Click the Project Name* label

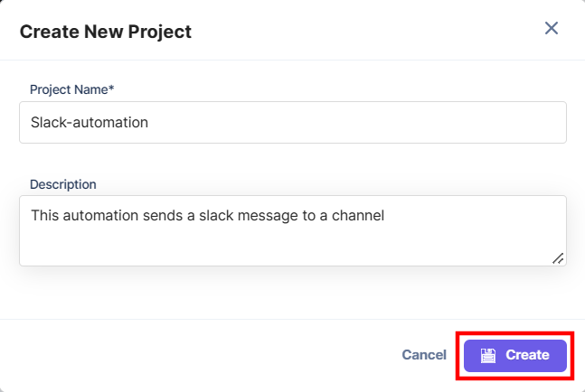pyautogui.click(x=72, y=89)
